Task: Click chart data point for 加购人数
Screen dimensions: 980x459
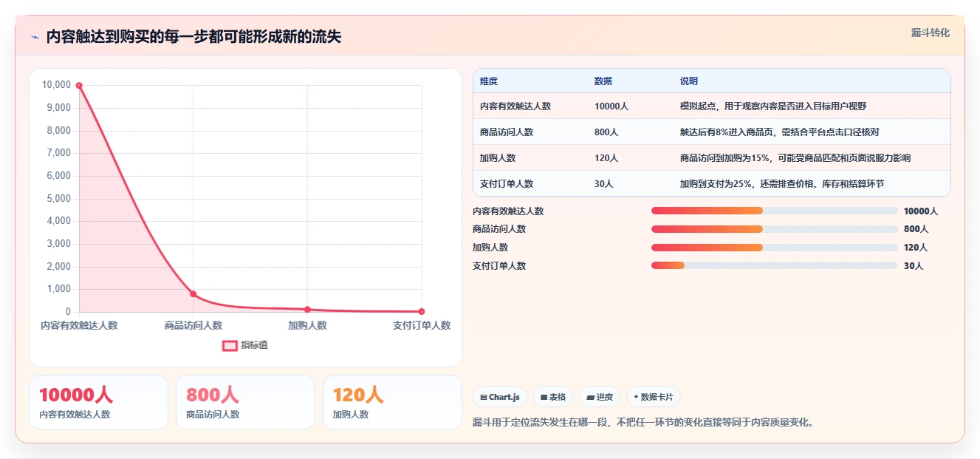Action: click(307, 310)
